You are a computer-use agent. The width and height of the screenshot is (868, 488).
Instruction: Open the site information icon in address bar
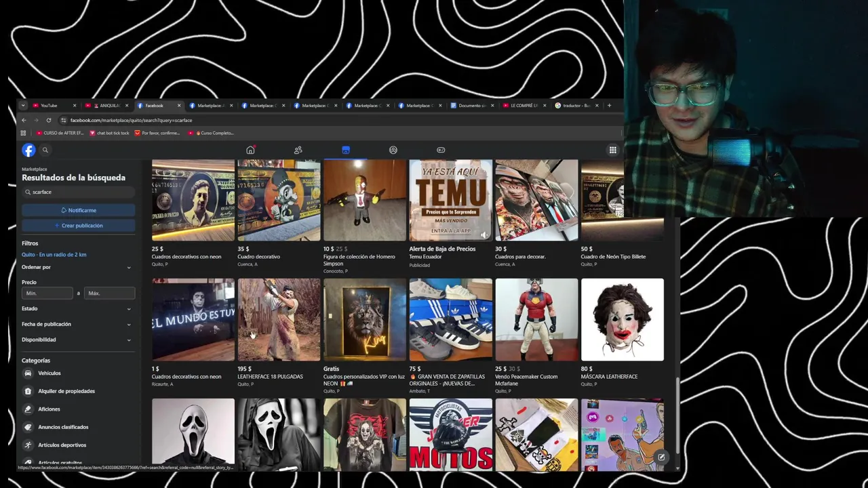64,120
